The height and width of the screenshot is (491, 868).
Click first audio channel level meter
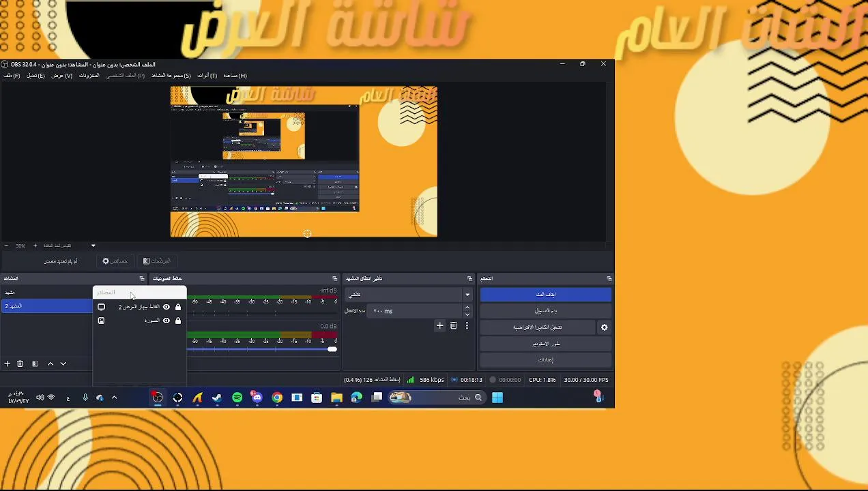262,297
